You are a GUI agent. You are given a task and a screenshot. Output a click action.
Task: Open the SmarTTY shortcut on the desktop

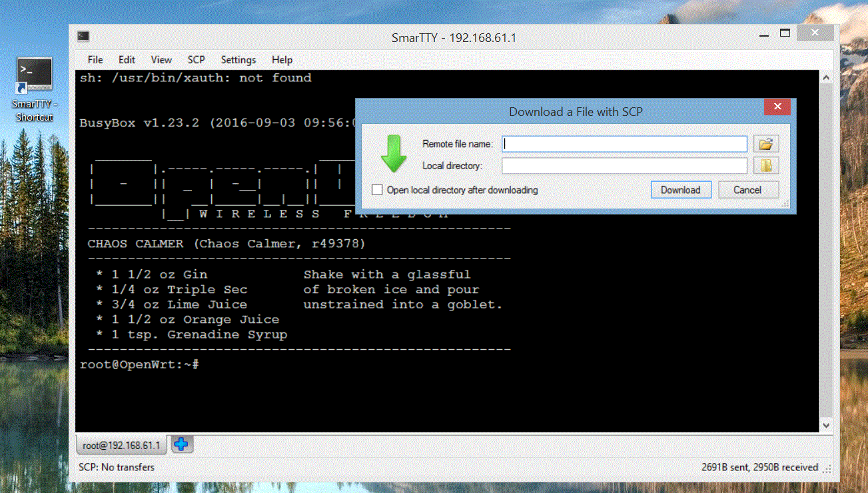tap(34, 89)
